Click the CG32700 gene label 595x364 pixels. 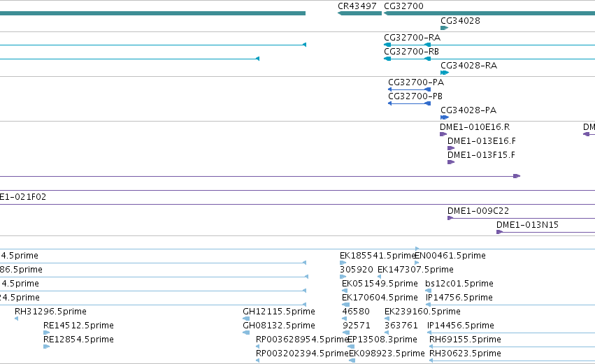pyautogui.click(x=403, y=6)
